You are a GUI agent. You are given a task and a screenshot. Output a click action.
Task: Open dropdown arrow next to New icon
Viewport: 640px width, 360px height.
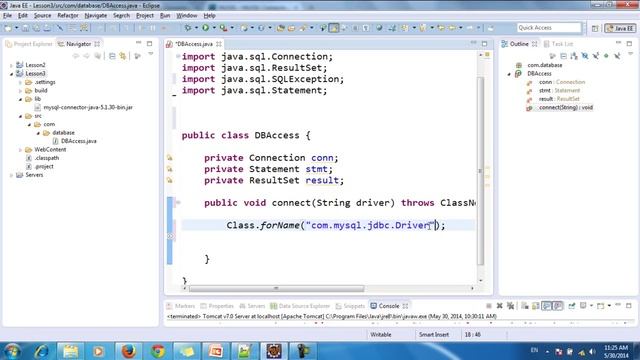(x=16, y=28)
